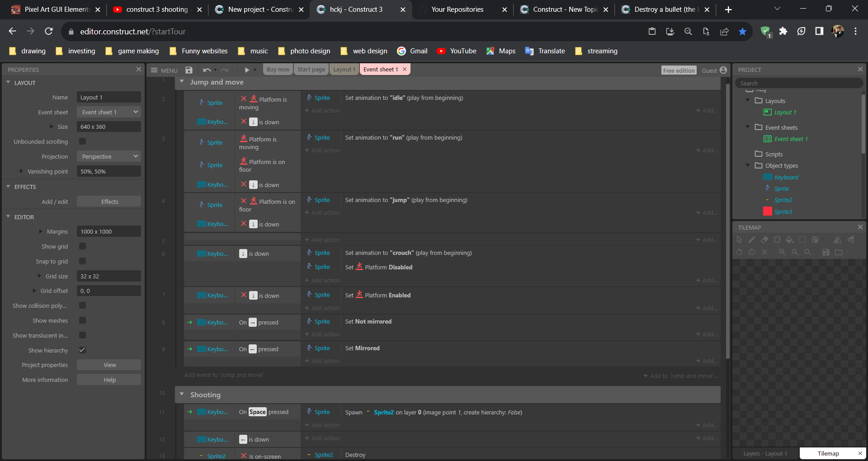868x461 pixels.
Task: Click the Help button
Action: tap(109, 380)
